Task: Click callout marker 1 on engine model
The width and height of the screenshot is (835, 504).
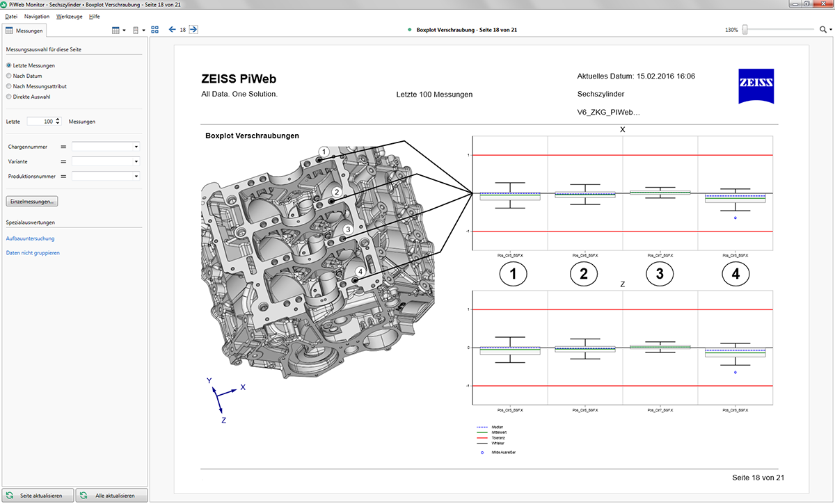Action: (323, 152)
